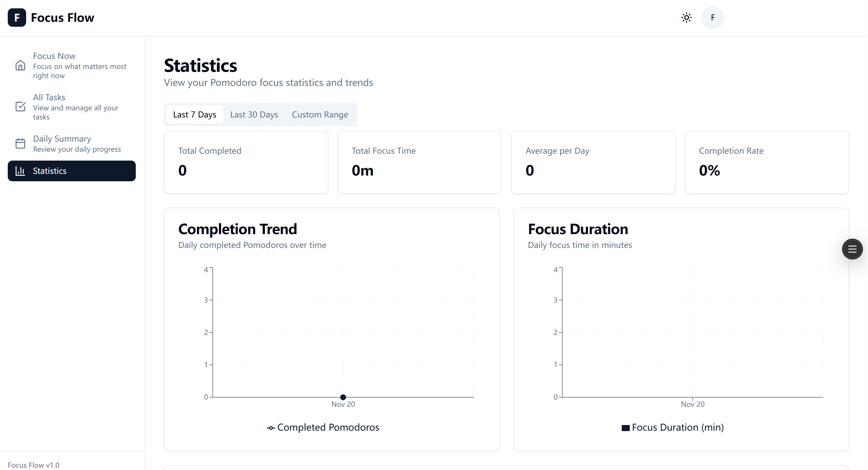Viewport: 868px width, 470px height.
Task: Switch to the Custom Range tab
Action: (319, 114)
